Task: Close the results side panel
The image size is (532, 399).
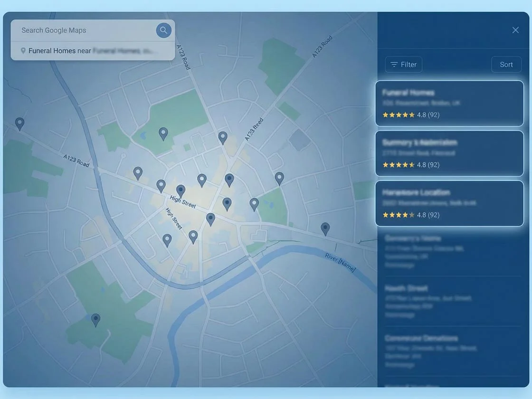Action: pos(515,30)
